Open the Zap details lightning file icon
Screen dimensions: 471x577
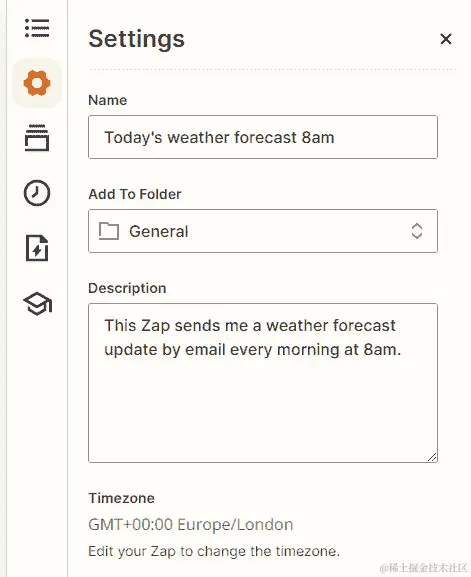tap(37, 248)
